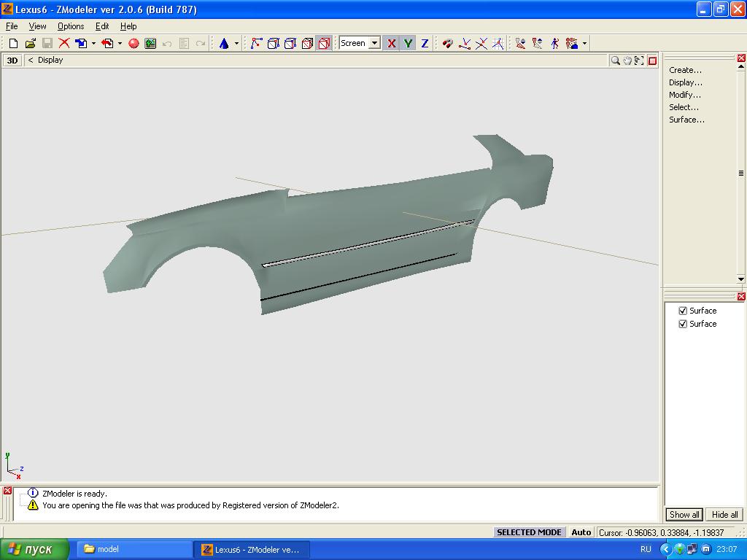Click the New file icon
This screenshot has width=747, height=560.
[x=13, y=44]
